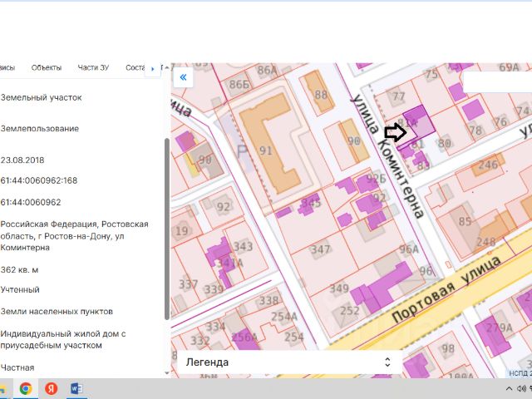Click parcel 246 on the map
Screen dimensions: 532x399
488,165
